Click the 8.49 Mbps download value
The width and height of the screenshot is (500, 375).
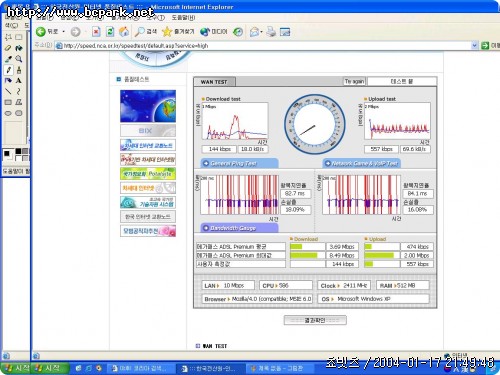(x=342, y=255)
